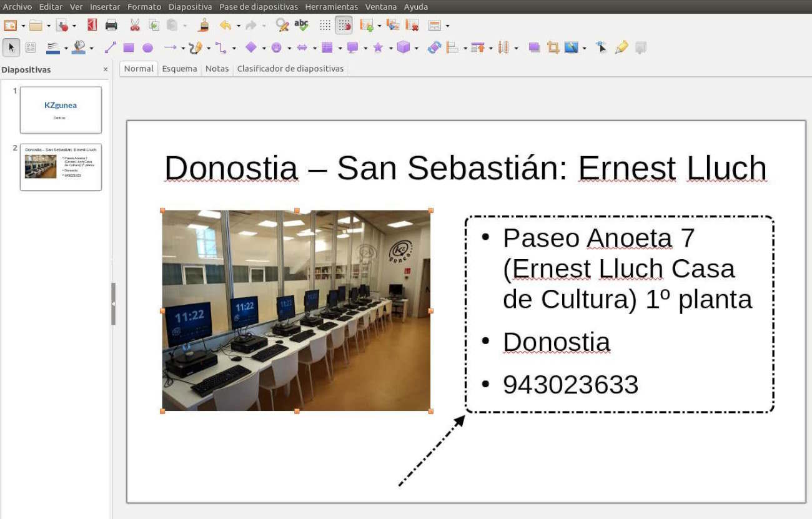Open symbol shapes smiley dropdown arrow
812x519 pixels.
[x=289, y=48]
